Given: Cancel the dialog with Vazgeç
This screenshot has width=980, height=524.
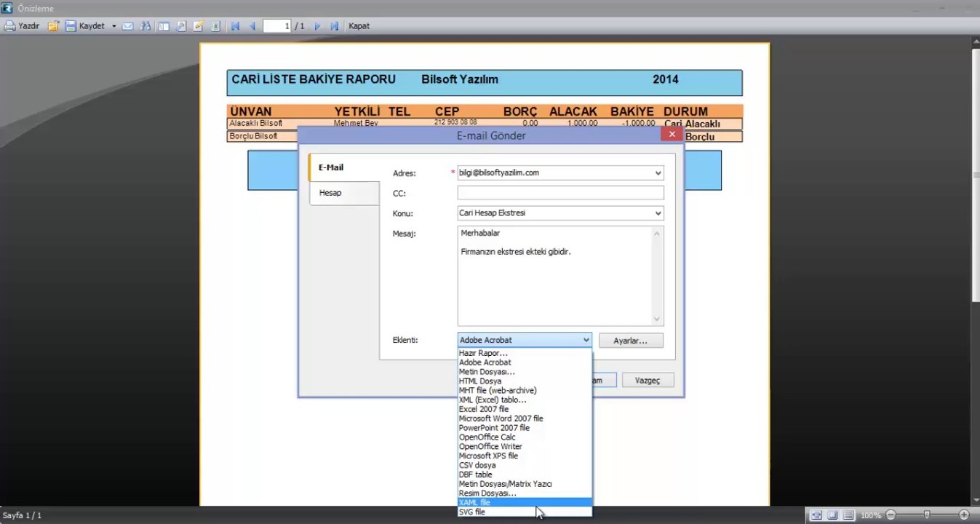Looking at the screenshot, I should click(648, 380).
